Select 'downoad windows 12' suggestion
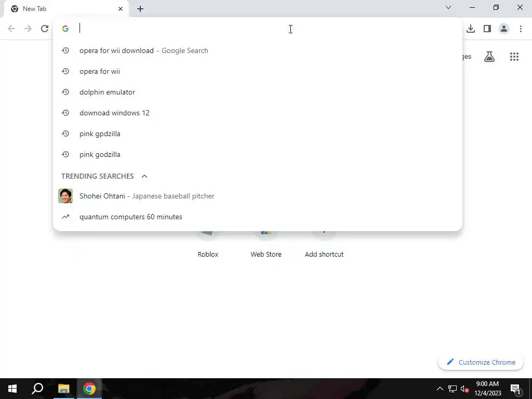 (258, 113)
